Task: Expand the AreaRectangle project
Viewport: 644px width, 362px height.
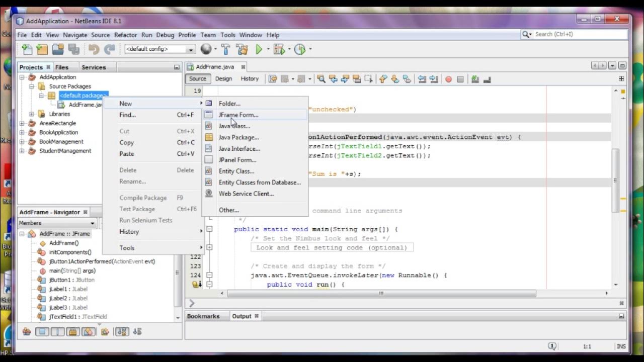Action: (x=22, y=123)
